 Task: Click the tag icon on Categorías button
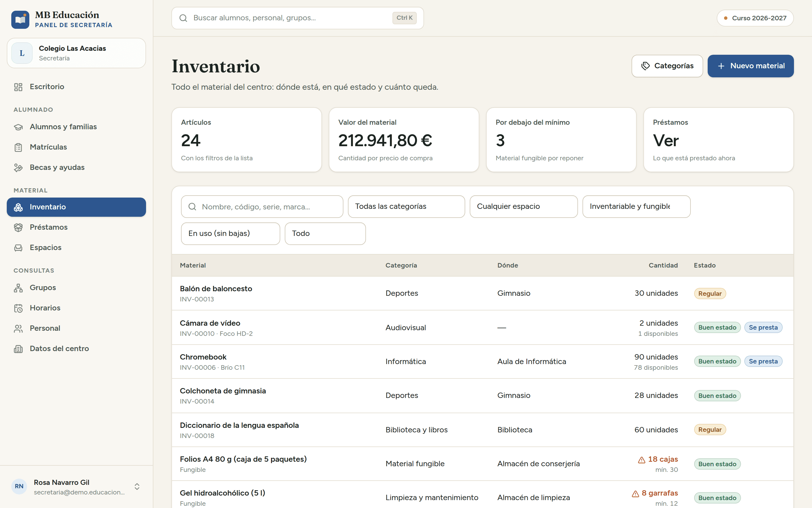tap(645, 66)
